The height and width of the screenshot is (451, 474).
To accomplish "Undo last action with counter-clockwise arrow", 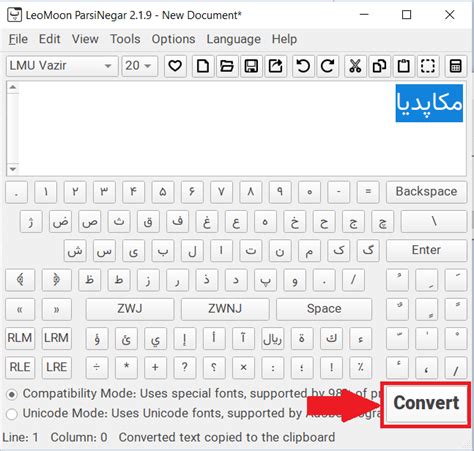I will pos(303,66).
